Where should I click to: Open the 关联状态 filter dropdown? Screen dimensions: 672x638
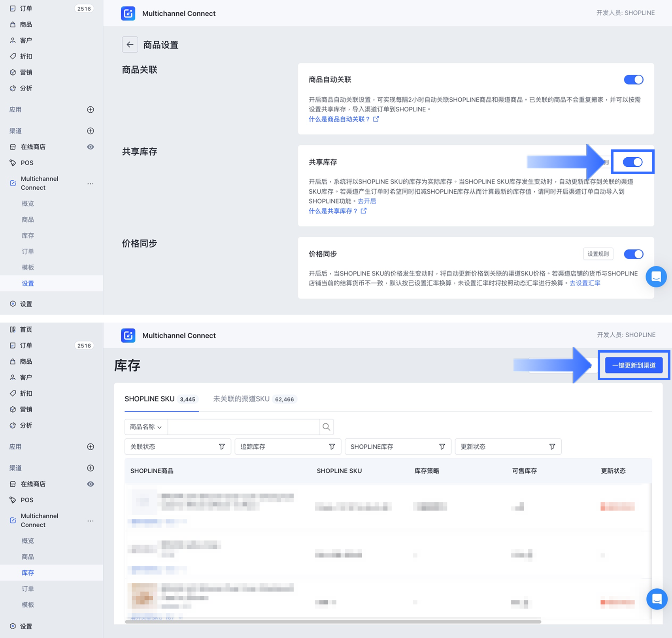(x=178, y=447)
